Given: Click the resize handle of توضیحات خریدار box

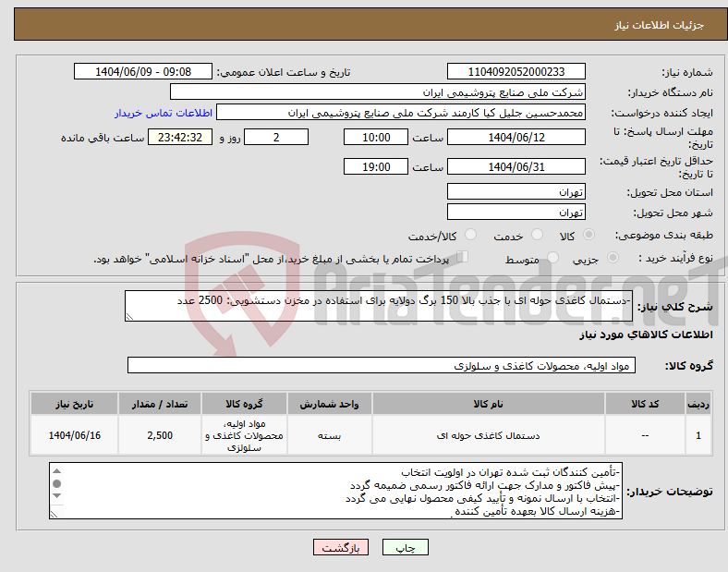Looking at the screenshot, I should [54, 515].
